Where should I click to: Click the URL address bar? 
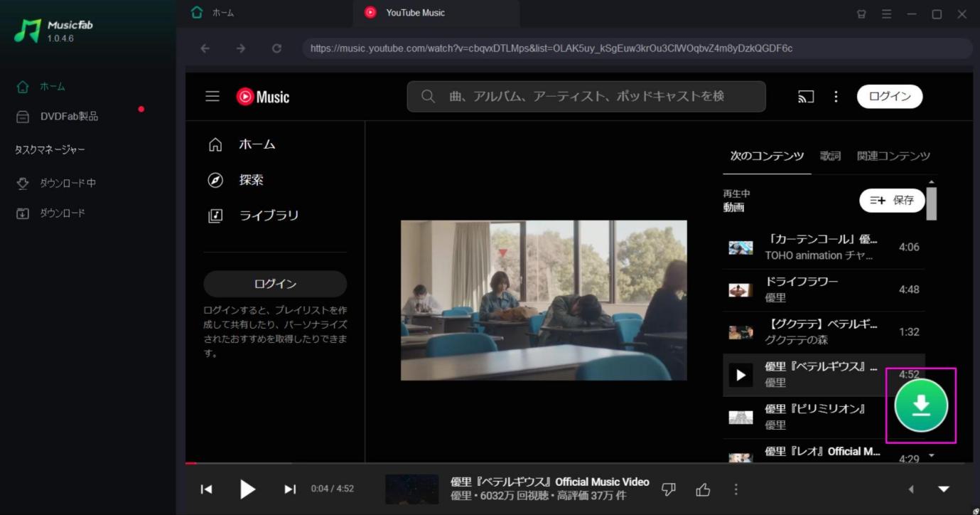click(637, 48)
